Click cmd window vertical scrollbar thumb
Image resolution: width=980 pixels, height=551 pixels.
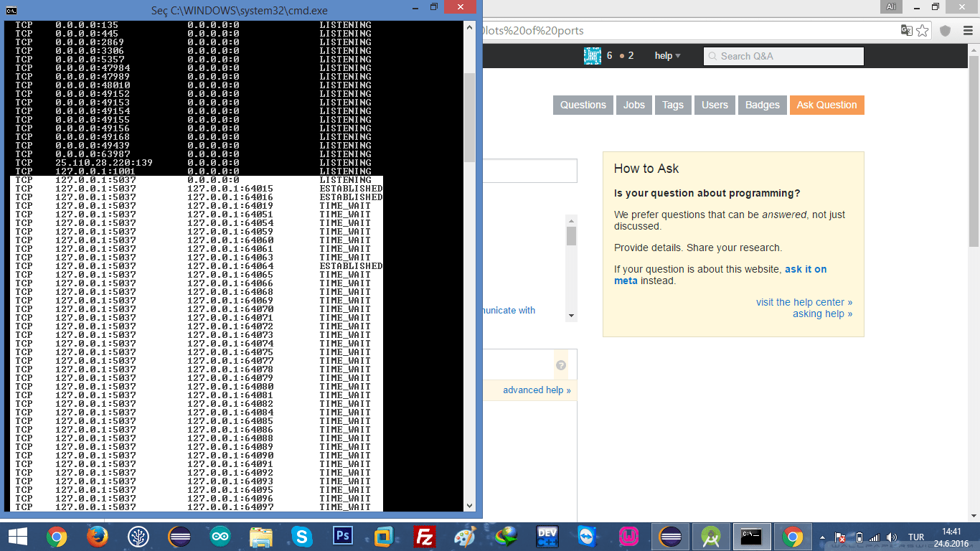point(469,117)
